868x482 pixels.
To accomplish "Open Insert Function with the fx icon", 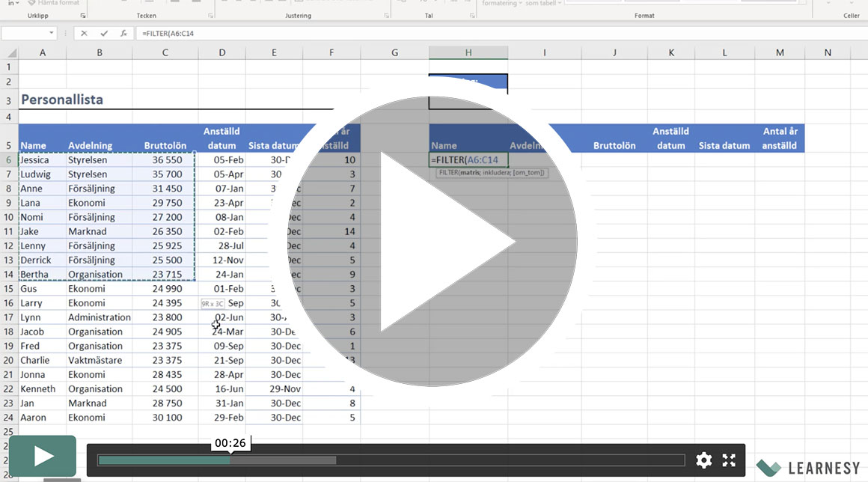I will [123, 33].
